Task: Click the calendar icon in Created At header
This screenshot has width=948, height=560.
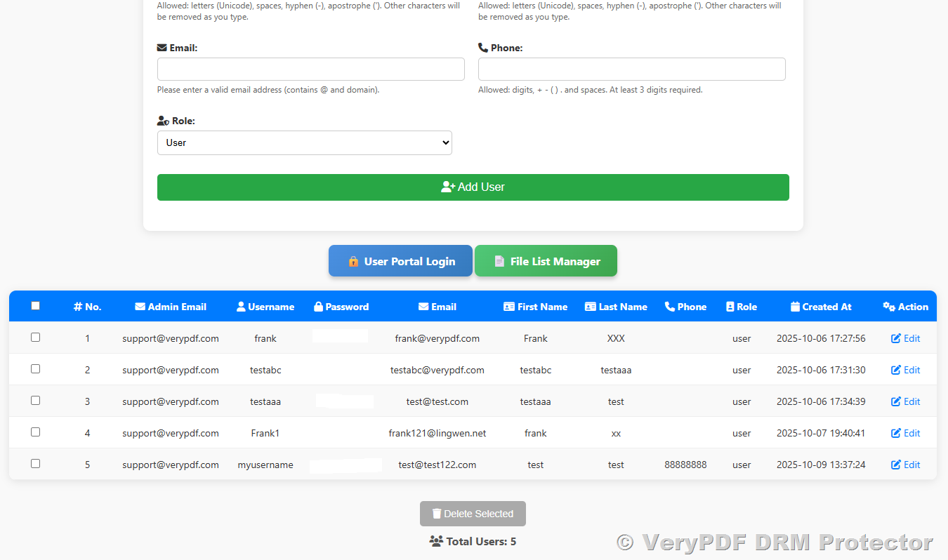Action: [795, 307]
